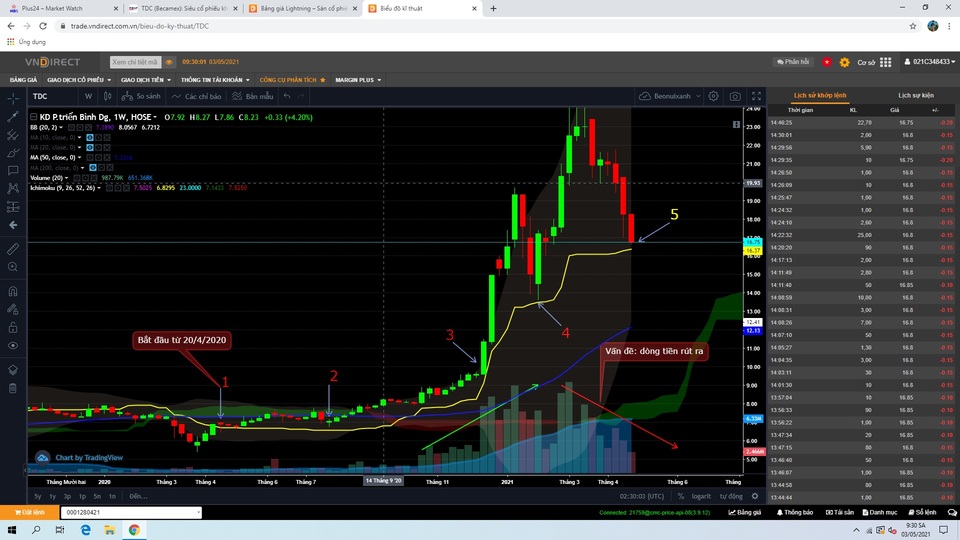Open the pitchfork tools
Image resolution: width=960 pixels, height=540 pixels.
coord(13,135)
